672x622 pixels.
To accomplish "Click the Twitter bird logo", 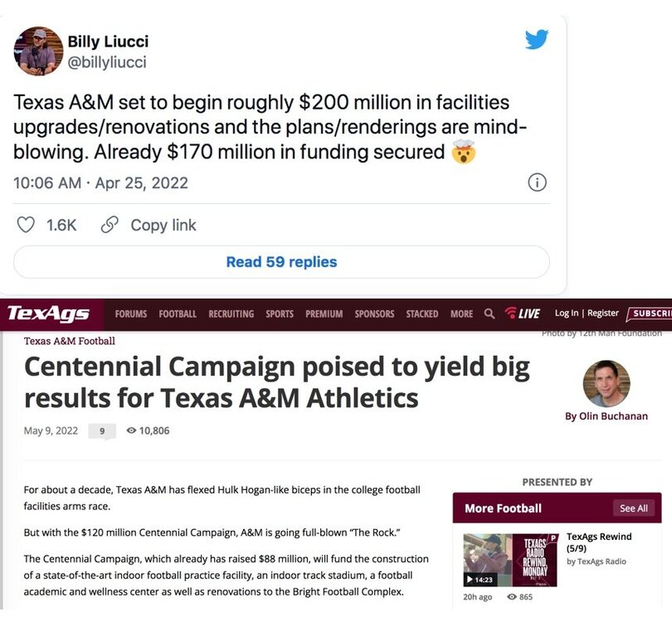I will click(x=537, y=39).
